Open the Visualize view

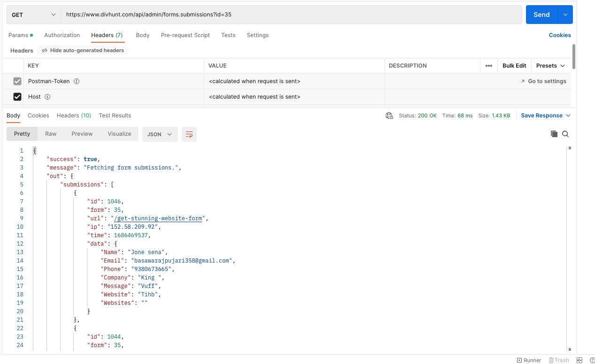click(119, 134)
